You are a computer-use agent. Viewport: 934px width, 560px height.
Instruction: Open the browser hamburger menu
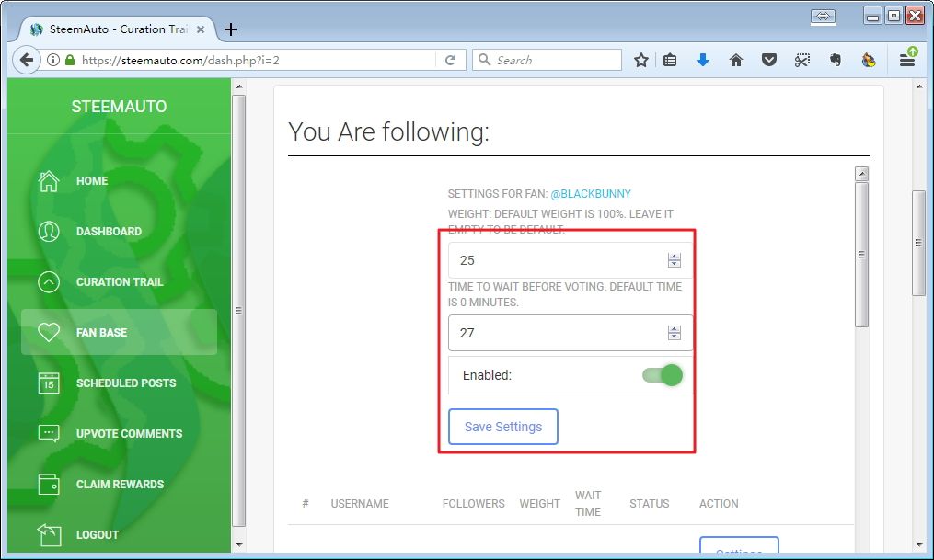point(907,60)
